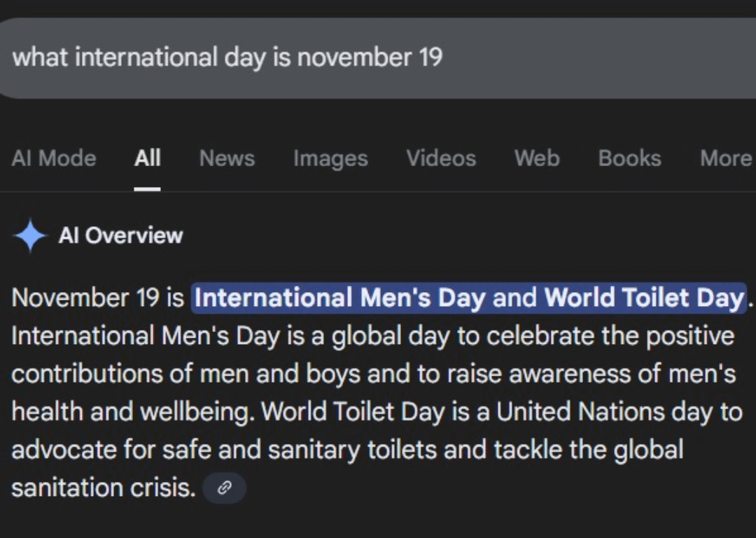Image resolution: width=756 pixels, height=538 pixels.
Task: Click the highlighted word "and" between day names
Action: (514, 298)
